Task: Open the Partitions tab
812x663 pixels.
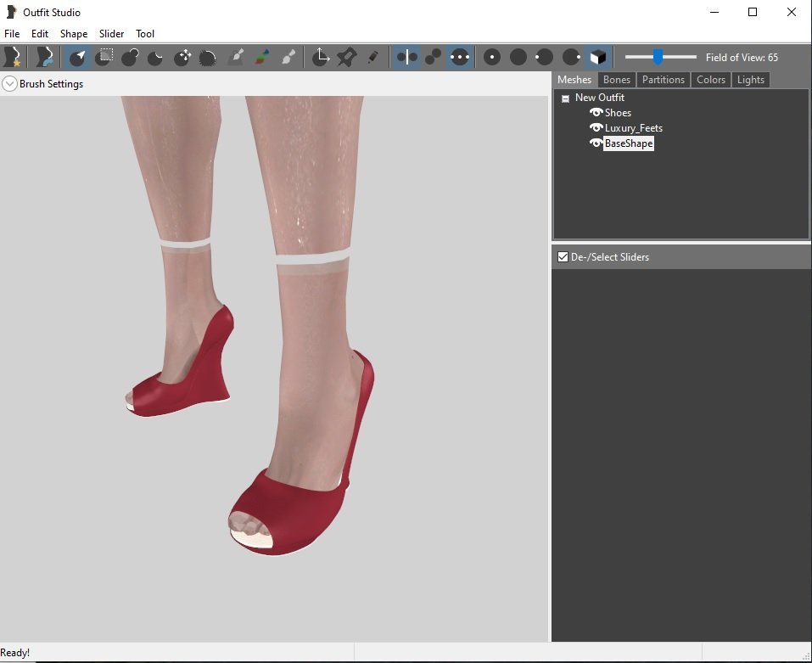Action: tap(663, 80)
